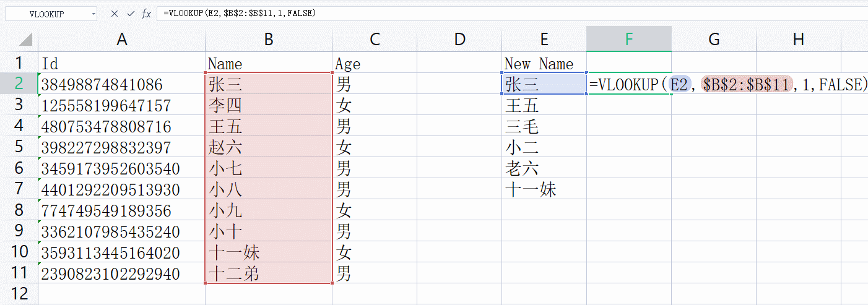The width and height of the screenshot is (868, 305).
Task: Confirm the formula with the checkmark icon
Action: click(130, 14)
